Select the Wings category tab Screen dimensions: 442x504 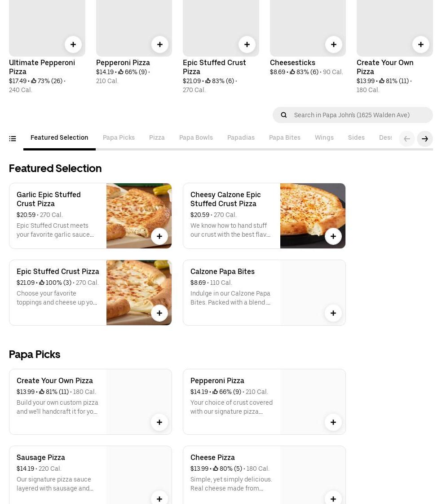324,137
